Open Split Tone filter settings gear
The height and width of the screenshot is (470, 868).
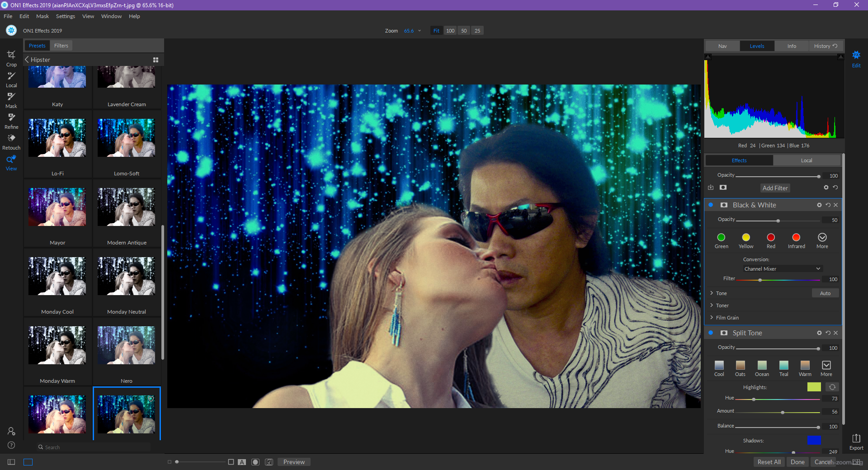click(819, 333)
